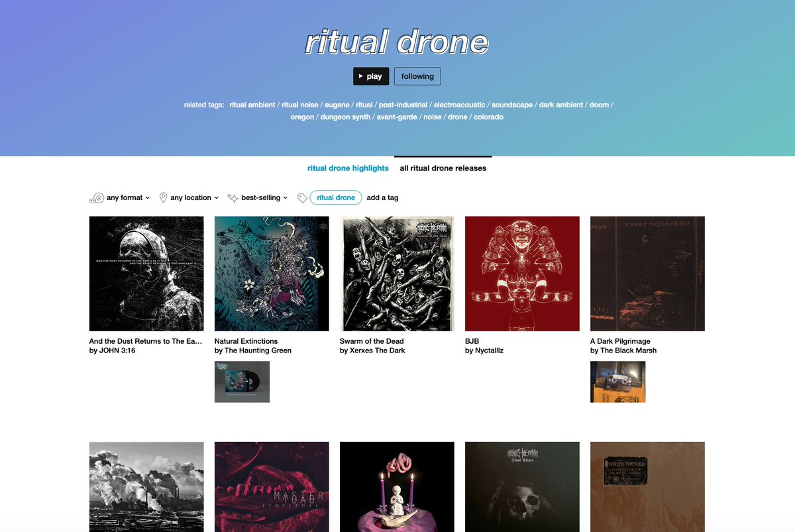Click 'by Nyctalllz' artist text

coord(484,350)
